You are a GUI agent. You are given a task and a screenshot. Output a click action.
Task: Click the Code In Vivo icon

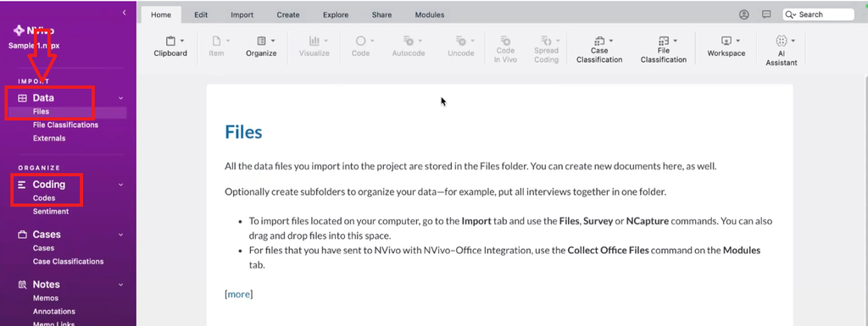click(505, 41)
